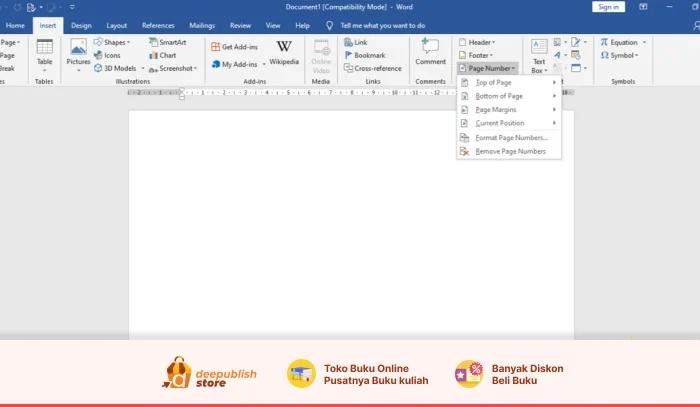The height and width of the screenshot is (407, 700).
Task: Click the lightbulb icon beside Tell me
Action: pos(329,25)
